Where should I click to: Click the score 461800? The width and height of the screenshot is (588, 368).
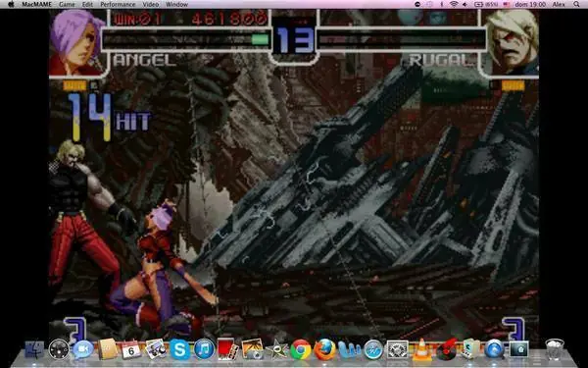pos(230,18)
